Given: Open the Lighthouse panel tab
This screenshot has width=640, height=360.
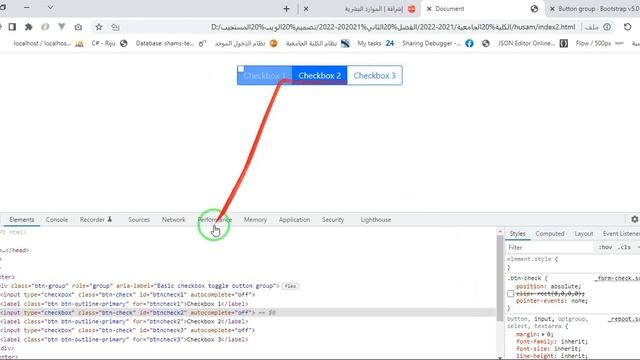Looking at the screenshot, I should point(376,220).
